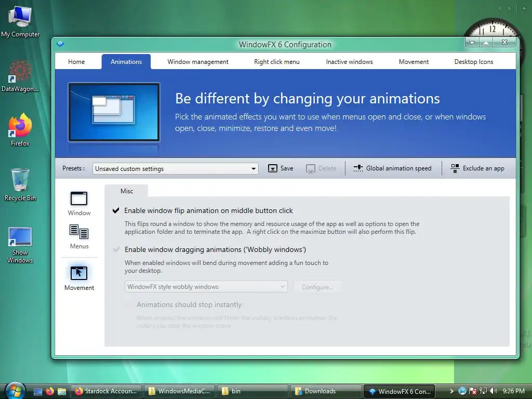Open the Windows Start orb
The height and width of the screenshot is (399, 532).
[x=15, y=391]
